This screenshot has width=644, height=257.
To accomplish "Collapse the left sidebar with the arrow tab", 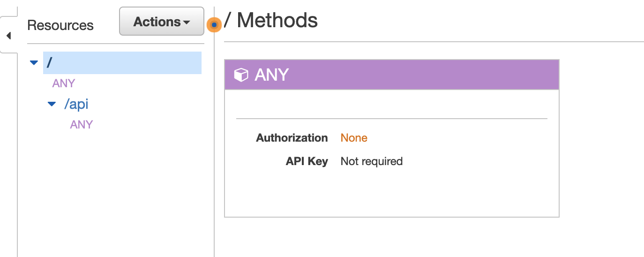I will pyautogui.click(x=8, y=36).
